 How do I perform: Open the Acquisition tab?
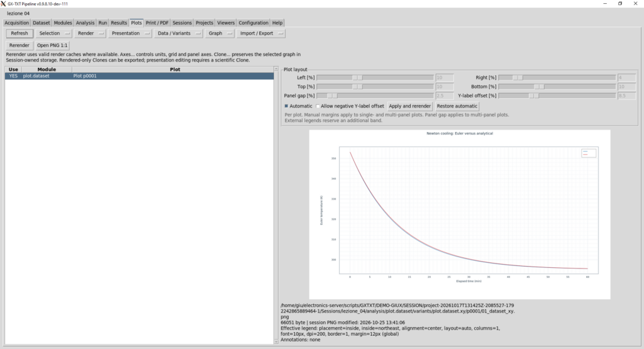pos(16,23)
